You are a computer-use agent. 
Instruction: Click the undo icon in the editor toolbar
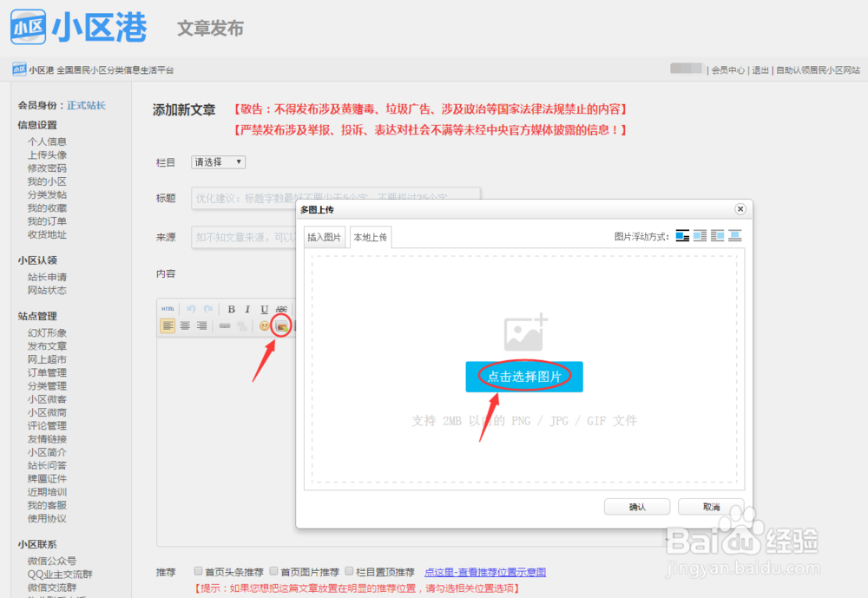(192, 309)
